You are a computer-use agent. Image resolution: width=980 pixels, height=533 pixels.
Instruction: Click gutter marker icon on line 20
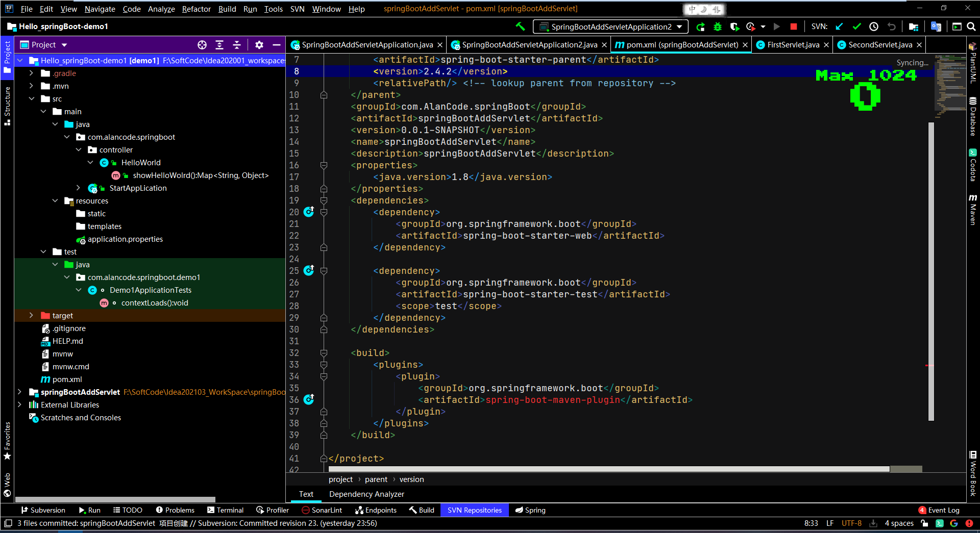[309, 212]
